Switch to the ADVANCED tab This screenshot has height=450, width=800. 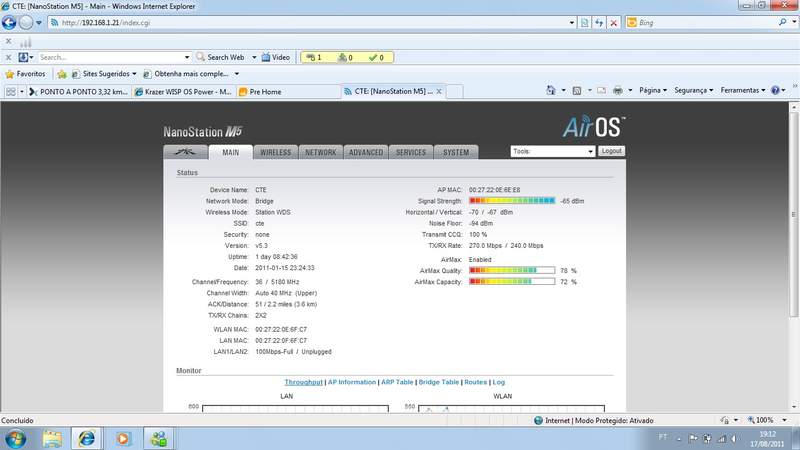click(x=366, y=152)
